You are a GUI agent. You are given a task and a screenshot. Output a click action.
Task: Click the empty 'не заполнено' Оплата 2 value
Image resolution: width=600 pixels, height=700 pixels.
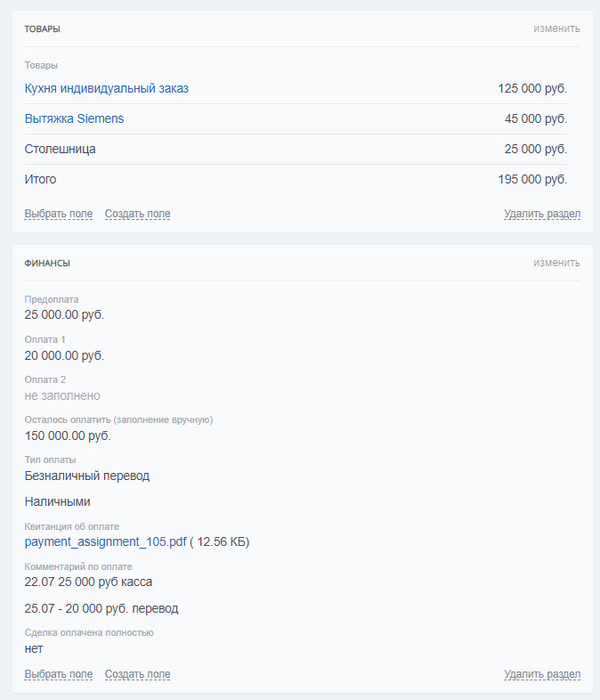pos(62,395)
